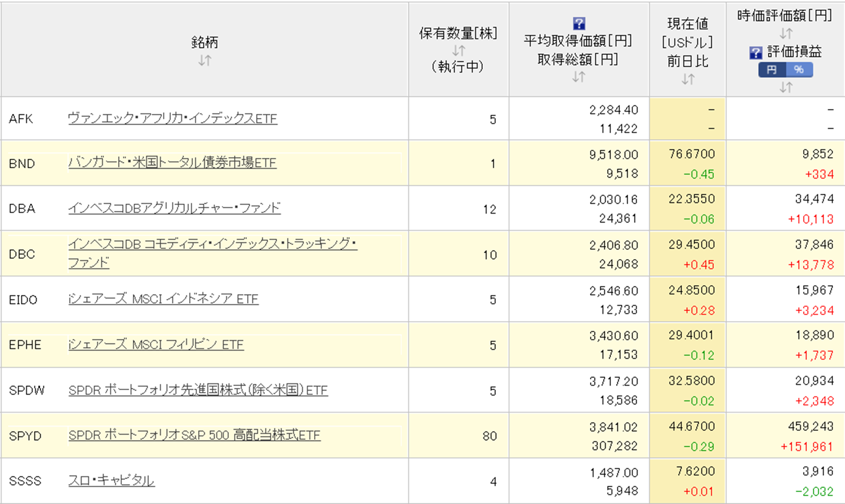Switch 評価損益 display to %

tap(798, 69)
